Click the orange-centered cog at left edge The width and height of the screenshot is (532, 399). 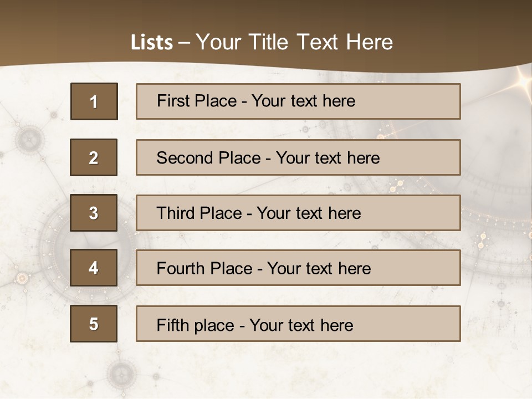[22, 278]
